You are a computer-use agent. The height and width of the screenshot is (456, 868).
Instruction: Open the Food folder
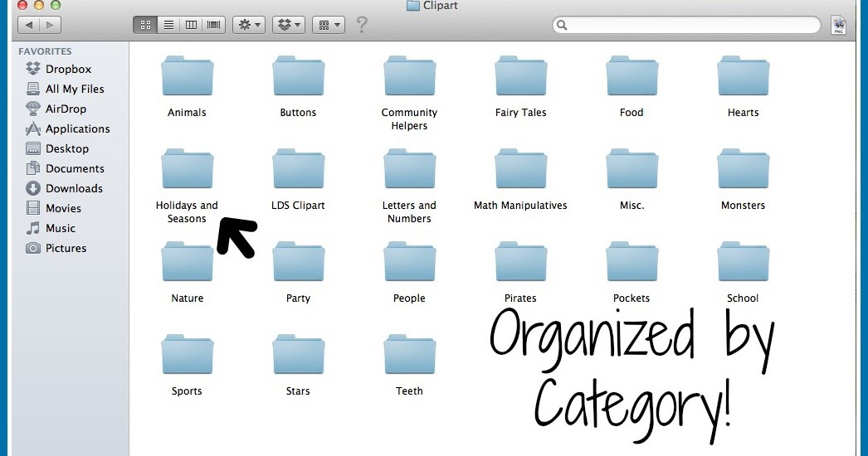(x=632, y=75)
